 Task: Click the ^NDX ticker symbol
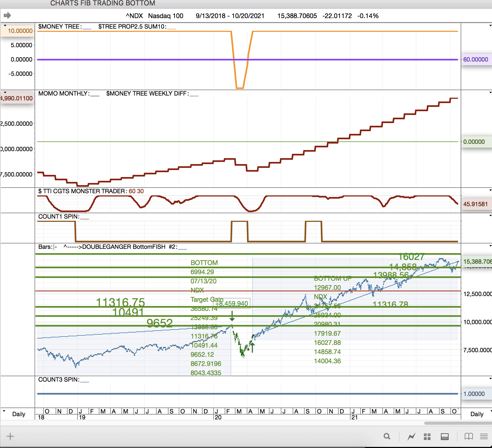134,16
